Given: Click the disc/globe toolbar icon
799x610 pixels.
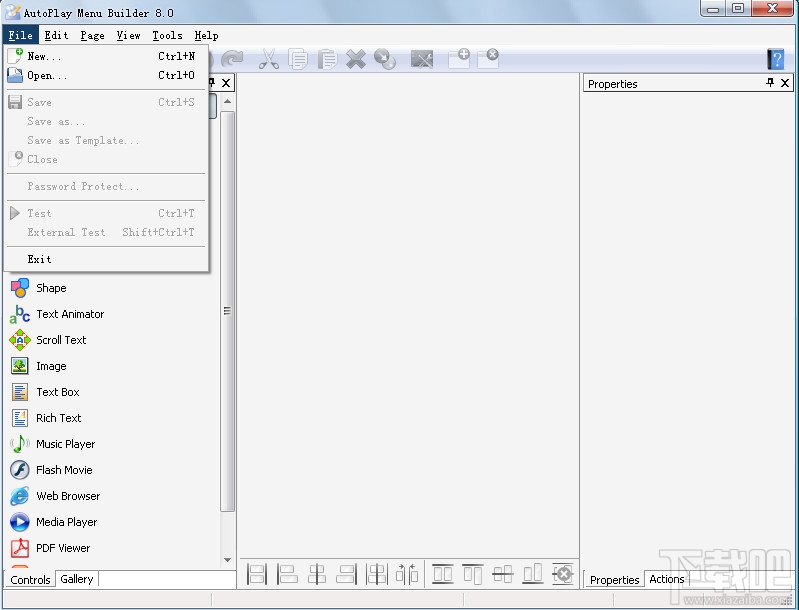Looking at the screenshot, I should tap(385, 59).
